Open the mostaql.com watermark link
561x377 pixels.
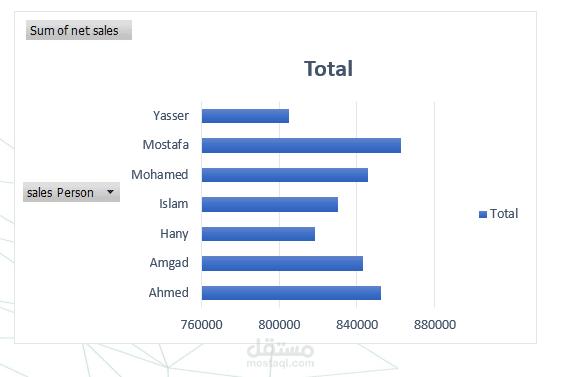coord(280,363)
